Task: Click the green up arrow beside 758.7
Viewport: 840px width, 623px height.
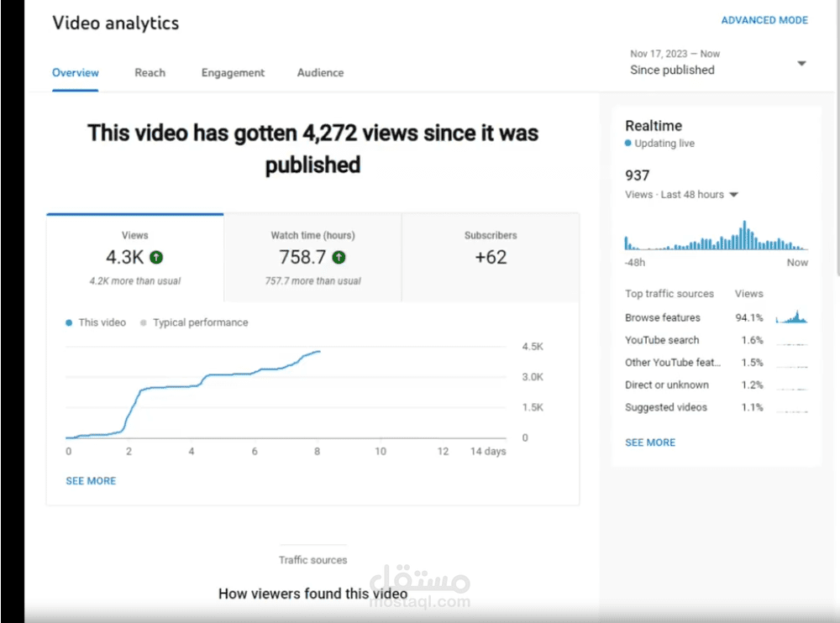Action: (339, 258)
